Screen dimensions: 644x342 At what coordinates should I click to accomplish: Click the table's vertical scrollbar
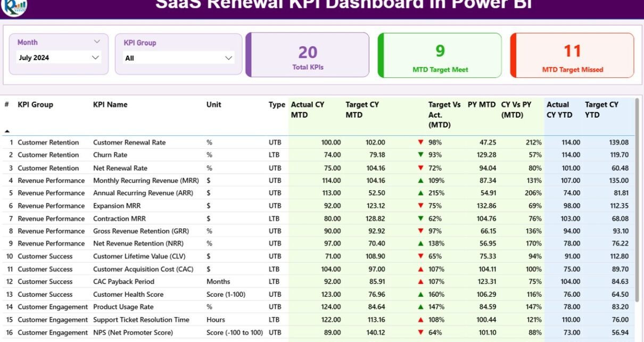coord(637,202)
